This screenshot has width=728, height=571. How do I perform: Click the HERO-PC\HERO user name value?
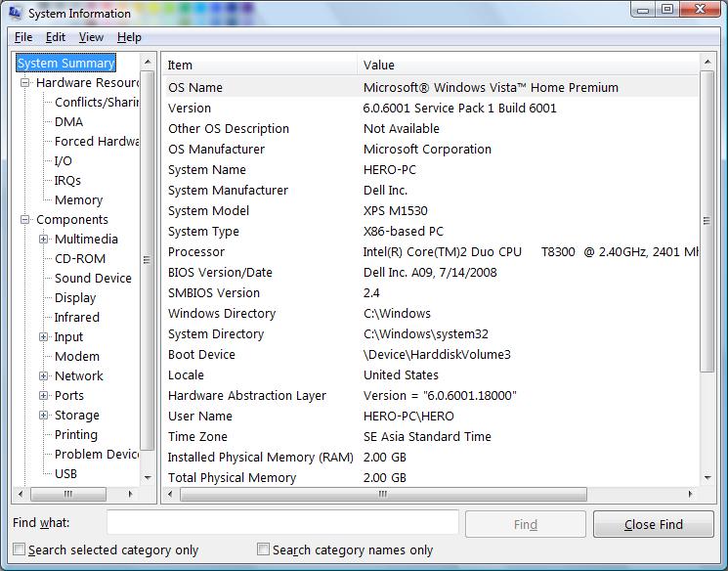408,416
